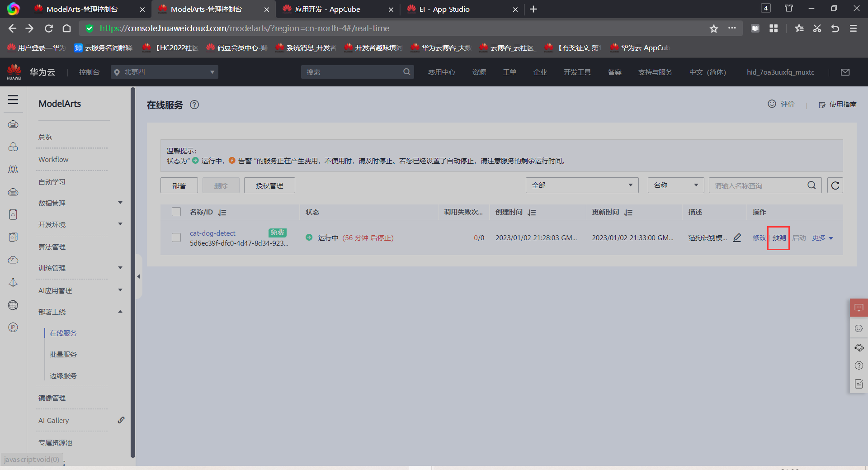Click the browser bookmark star icon

coord(714,29)
